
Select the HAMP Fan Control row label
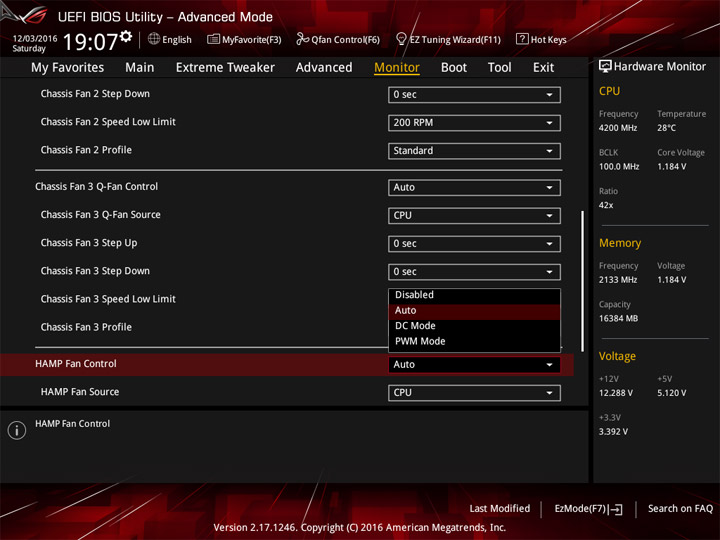coord(76,364)
